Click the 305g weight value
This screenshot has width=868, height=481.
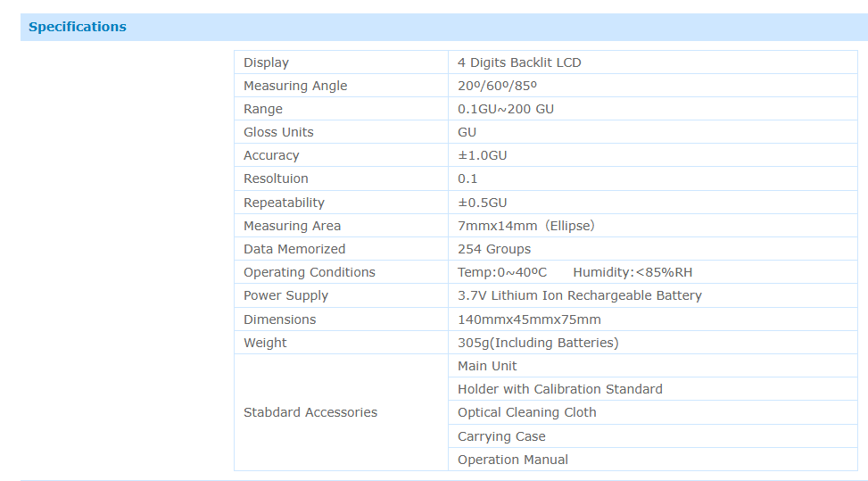click(538, 343)
